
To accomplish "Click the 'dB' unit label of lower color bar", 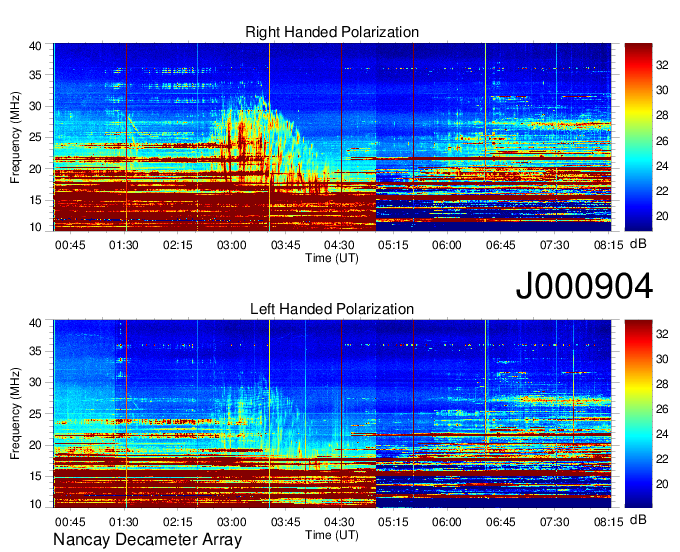I will [638, 519].
